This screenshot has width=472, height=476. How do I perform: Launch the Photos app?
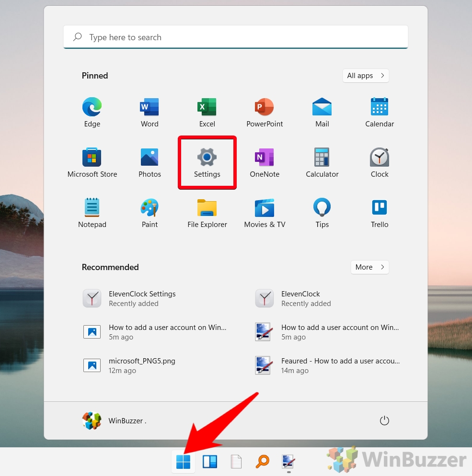150,163
